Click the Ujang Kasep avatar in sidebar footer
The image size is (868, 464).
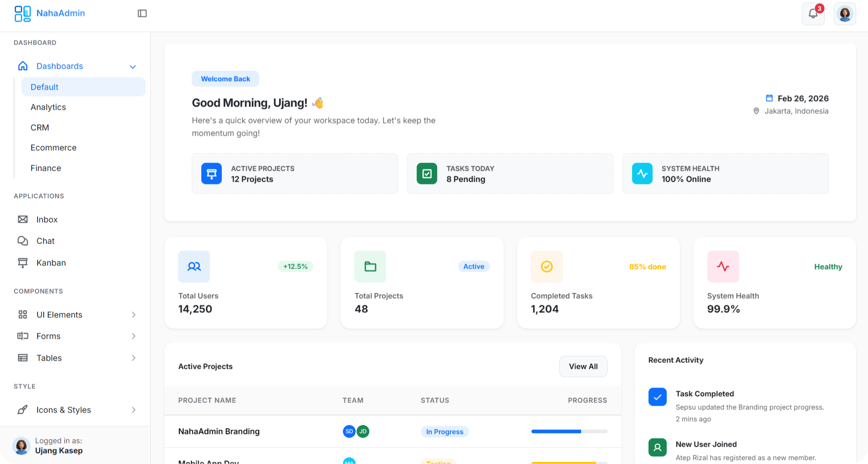tap(21, 446)
